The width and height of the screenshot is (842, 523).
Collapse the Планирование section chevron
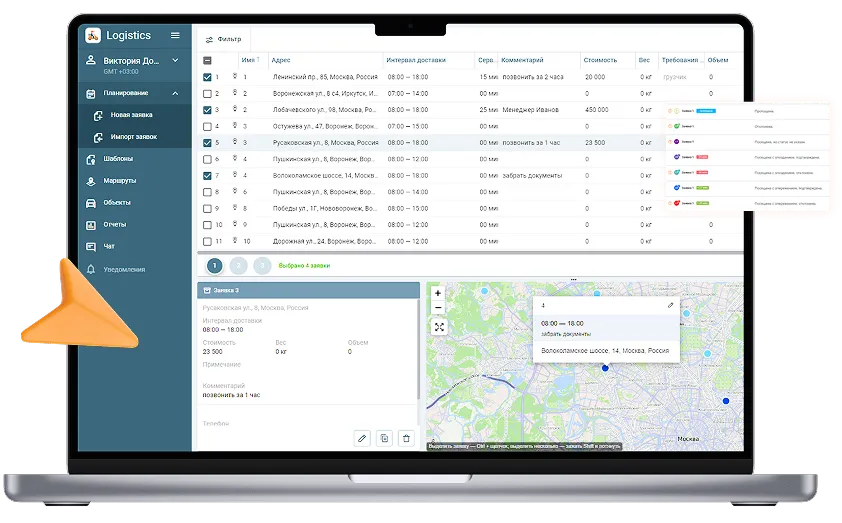tap(176, 94)
